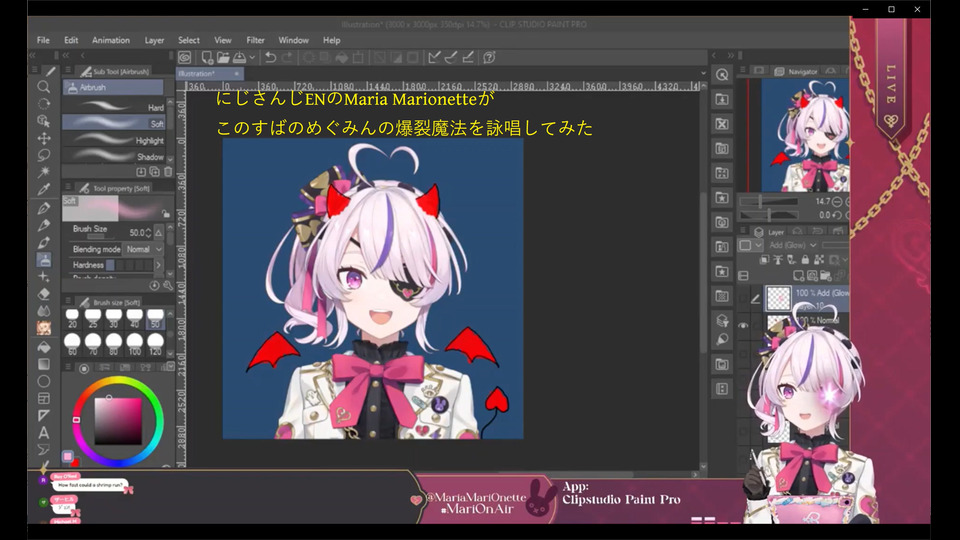Screen dimensions: 960x540
Task: Select the Eyedropper tool
Action: coord(43,190)
